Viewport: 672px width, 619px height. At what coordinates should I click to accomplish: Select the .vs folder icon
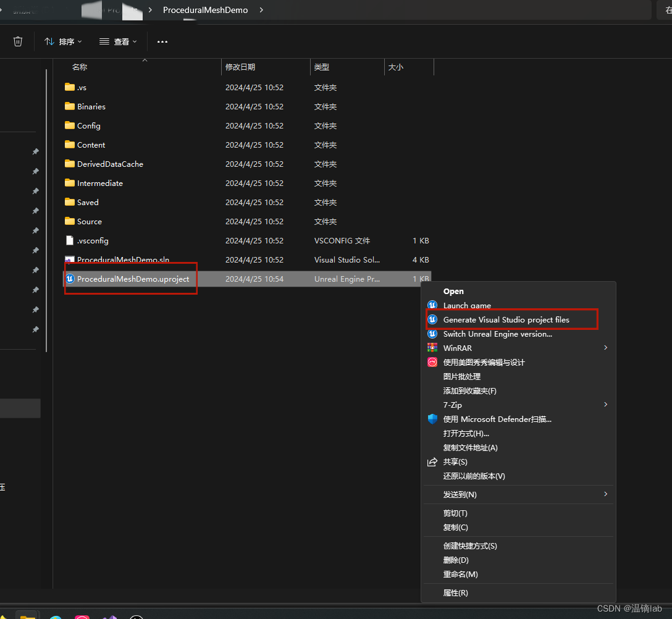coord(69,87)
